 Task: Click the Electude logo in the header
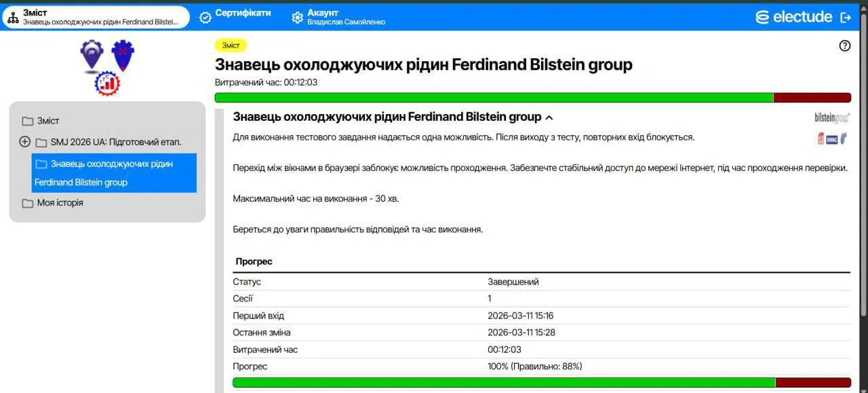pos(793,18)
